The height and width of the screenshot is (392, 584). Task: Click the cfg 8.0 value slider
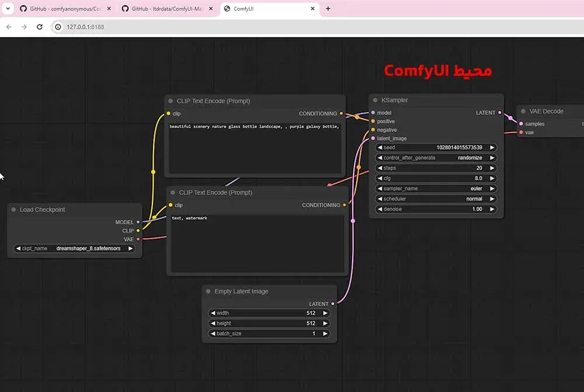coord(436,178)
